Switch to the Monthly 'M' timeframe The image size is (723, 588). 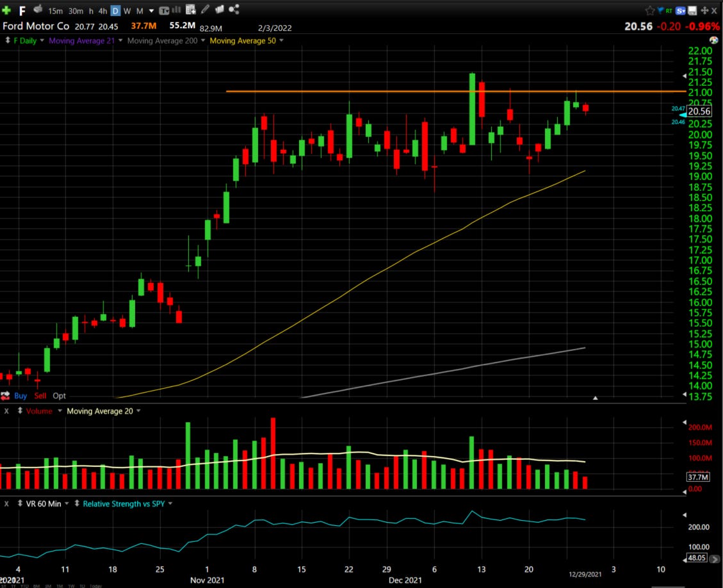140,11
